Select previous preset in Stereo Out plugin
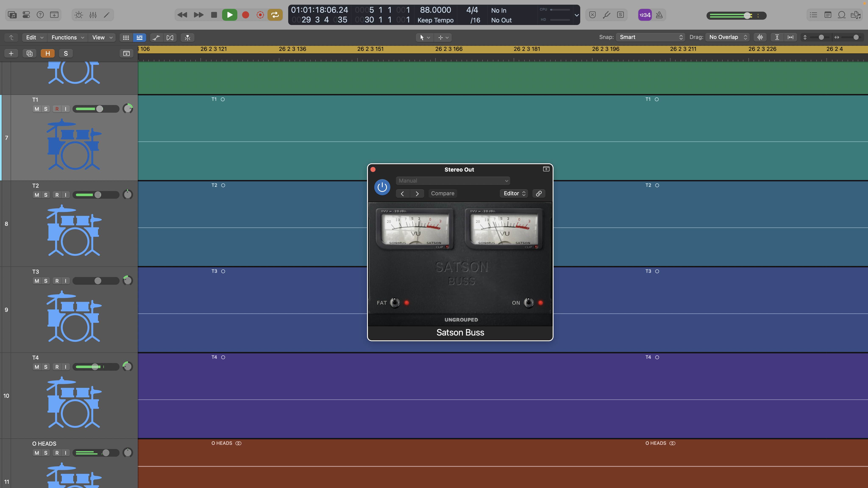 tap(402, 194)
